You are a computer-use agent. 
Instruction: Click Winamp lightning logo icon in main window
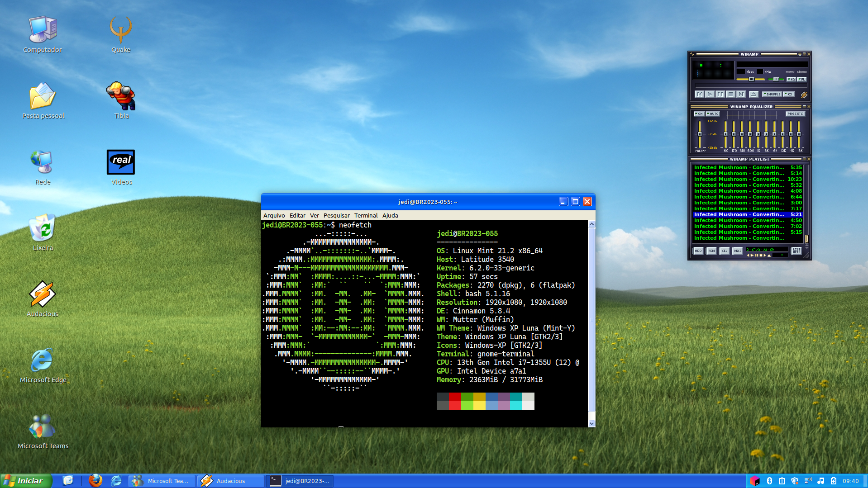[x=804, y=95]
